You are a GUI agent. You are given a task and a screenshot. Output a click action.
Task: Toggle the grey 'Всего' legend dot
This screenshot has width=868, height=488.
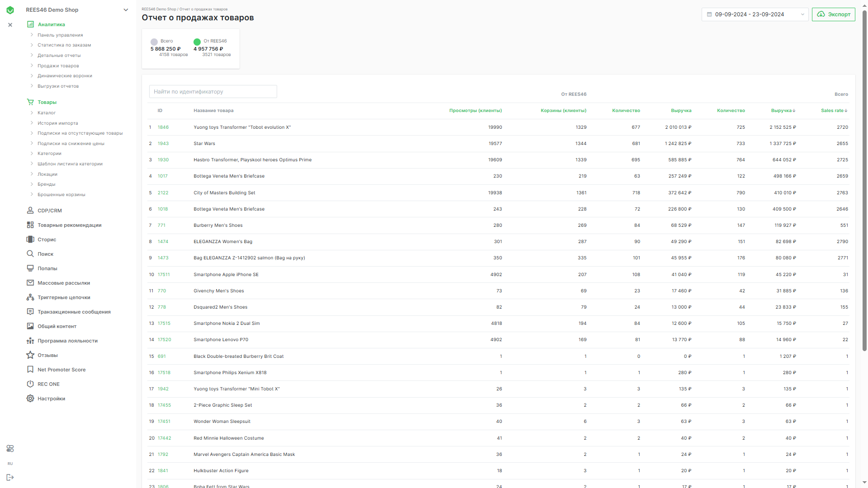tap(154, 42)
